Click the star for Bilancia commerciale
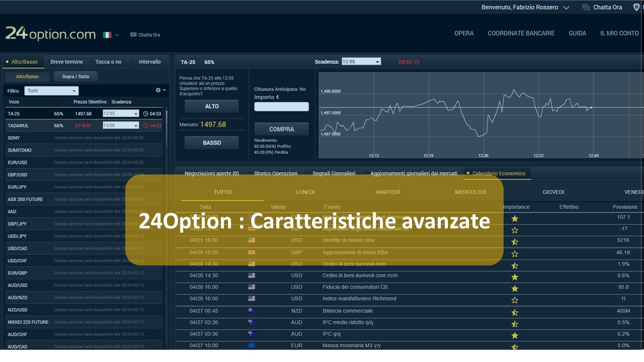The width and height of the screenshot is (644, 362). pyautogui.click(x=515, y=313)
